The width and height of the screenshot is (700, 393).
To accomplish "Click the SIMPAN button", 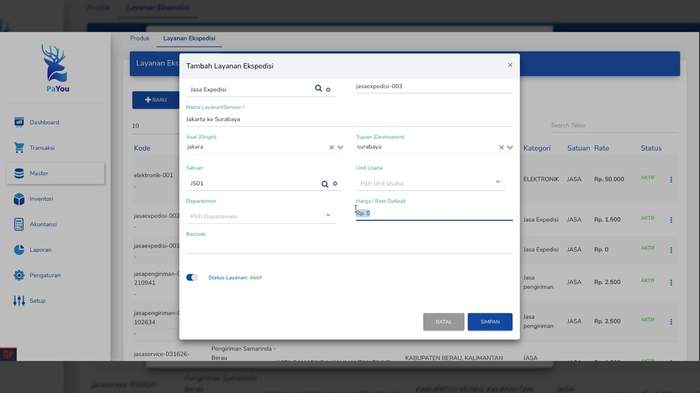I will pyautogui.click(x=490, y=322).
